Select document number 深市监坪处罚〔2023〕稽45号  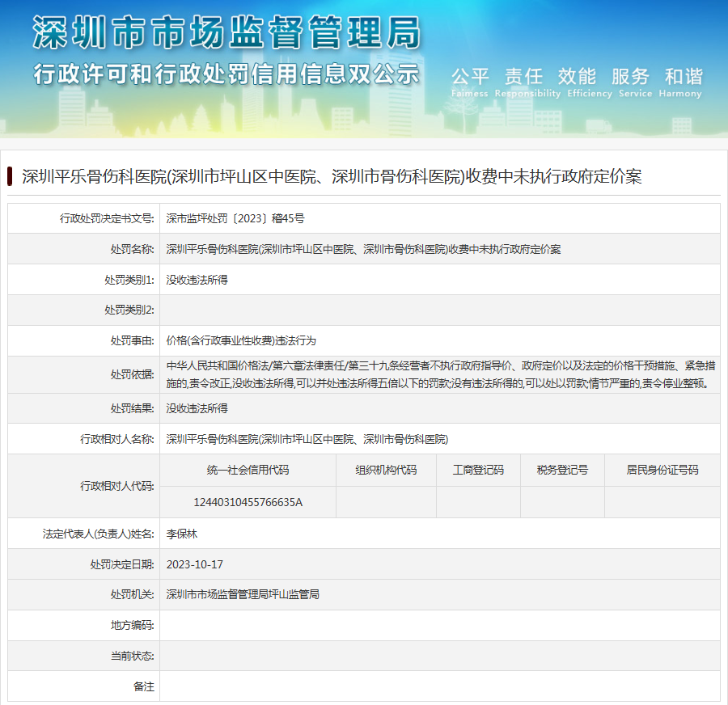(235, 218)
